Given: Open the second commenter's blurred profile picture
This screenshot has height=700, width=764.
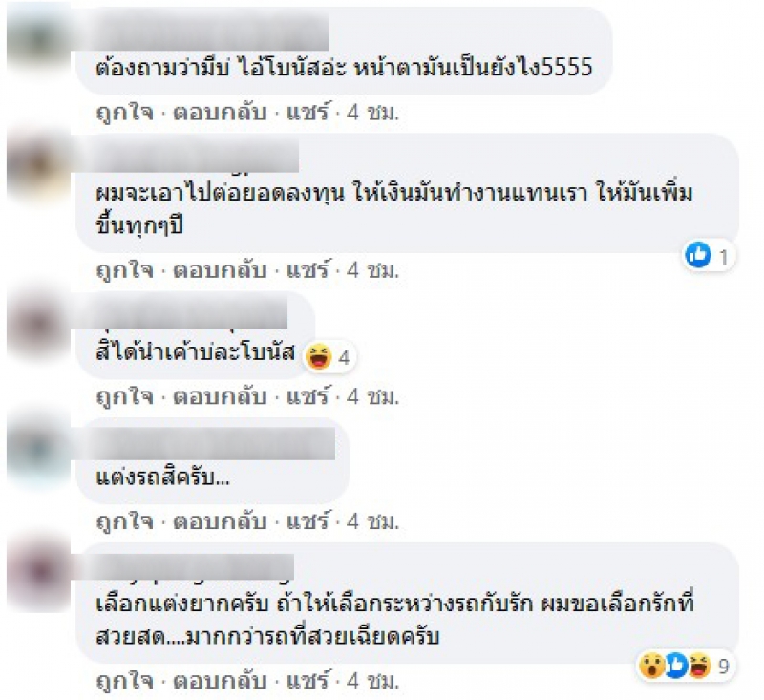Looking at the screenshot, I should coord(38,164).
